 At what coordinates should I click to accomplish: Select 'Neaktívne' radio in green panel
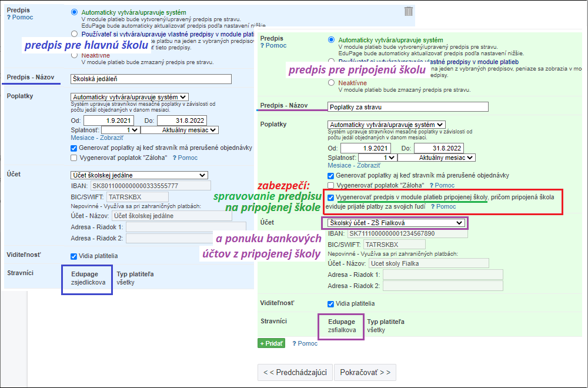pyautogui.click(x=331, y=83)
